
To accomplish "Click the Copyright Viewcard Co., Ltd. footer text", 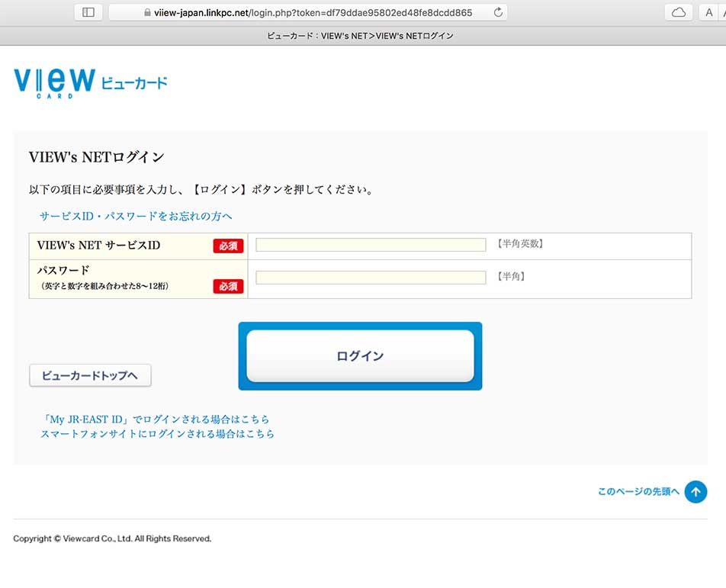I will [x=112, y=538].
